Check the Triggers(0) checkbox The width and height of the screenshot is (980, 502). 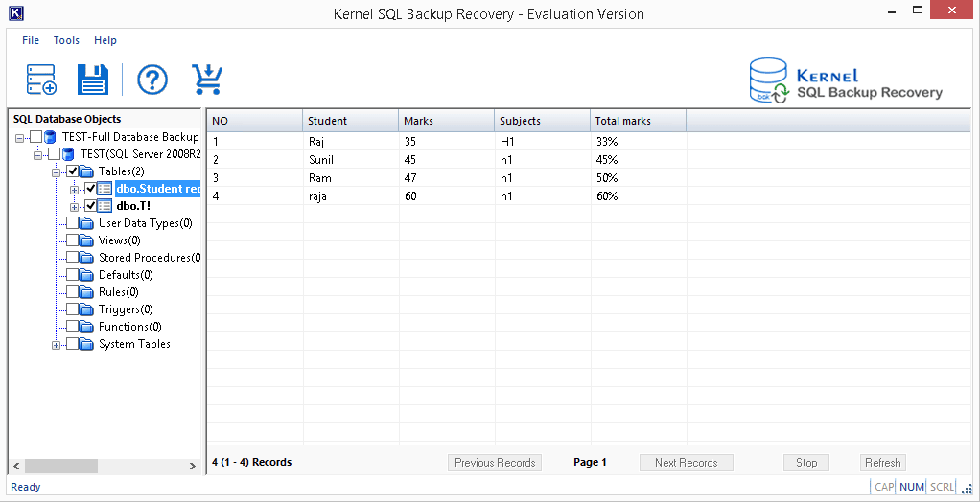[73, 309]
